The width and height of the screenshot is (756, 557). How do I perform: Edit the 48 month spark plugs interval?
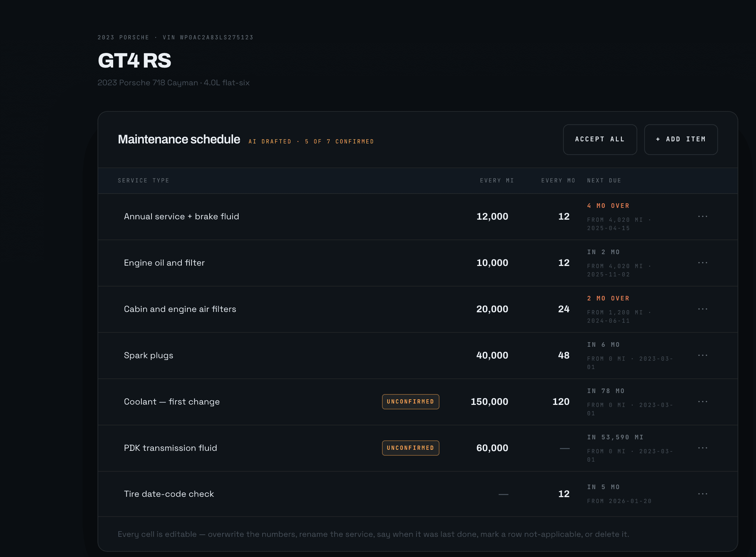pos(564,355)
